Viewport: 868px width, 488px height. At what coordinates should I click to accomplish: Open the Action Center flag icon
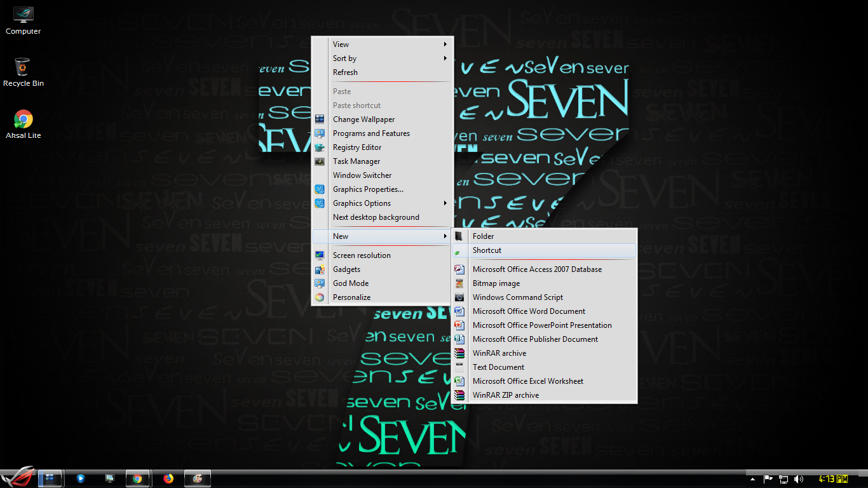[x=768, y=478]
